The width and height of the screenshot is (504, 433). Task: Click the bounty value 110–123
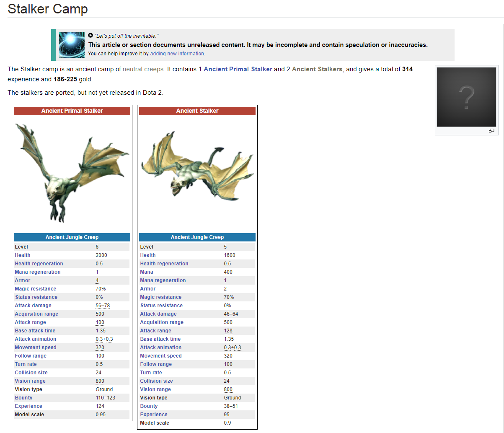coord(105,398)
